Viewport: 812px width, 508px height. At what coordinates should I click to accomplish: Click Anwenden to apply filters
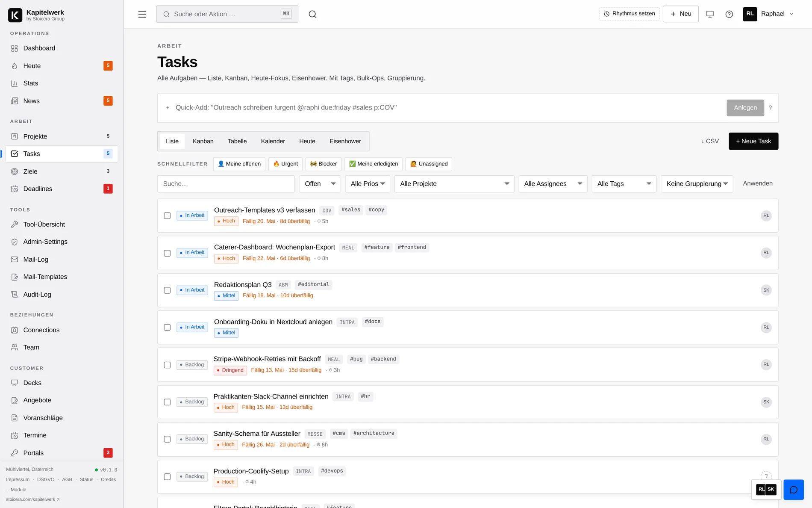point(758,183)
